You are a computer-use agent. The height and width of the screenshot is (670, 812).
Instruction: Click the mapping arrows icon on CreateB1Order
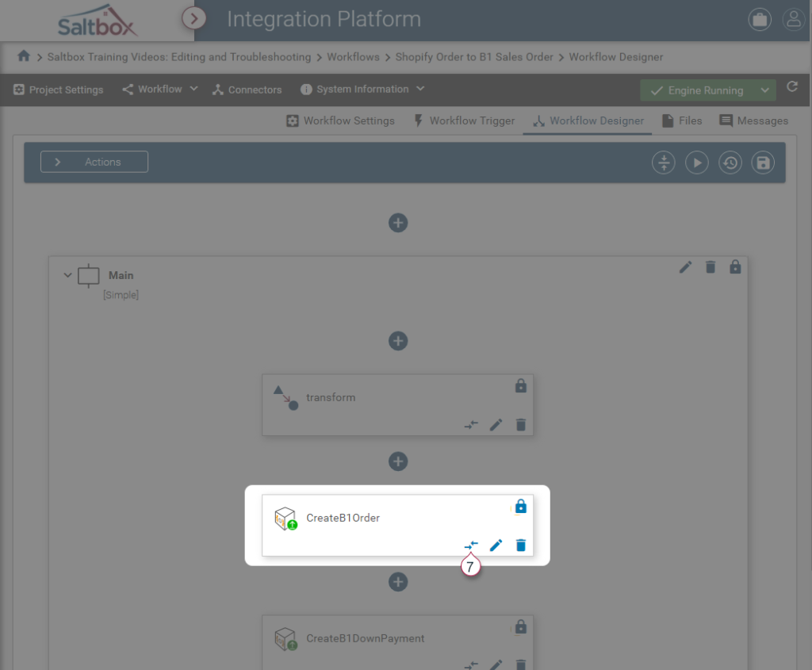(x=471, y=545)
